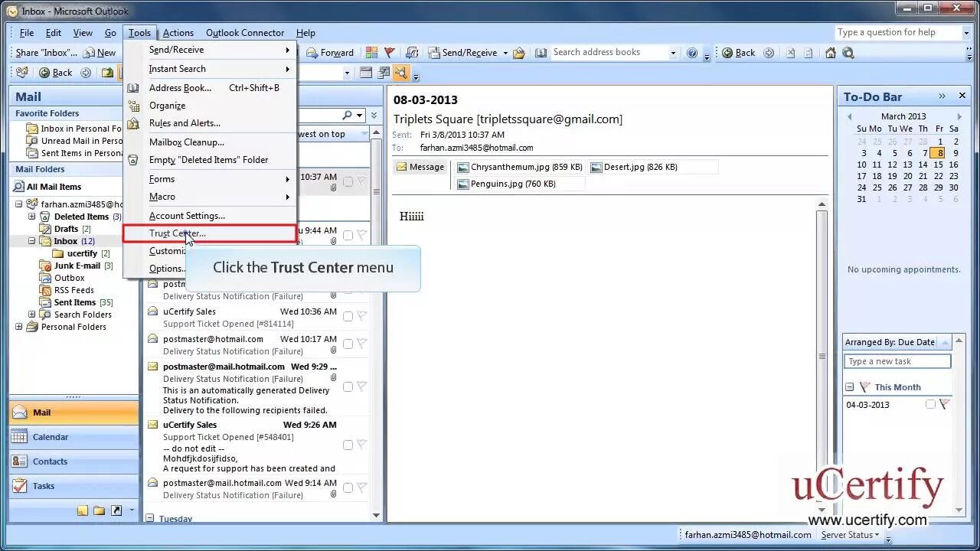This screenshot has width=980, height=551.
Task: Click the Send/Receive toolbar button
Action: [462, 53]
